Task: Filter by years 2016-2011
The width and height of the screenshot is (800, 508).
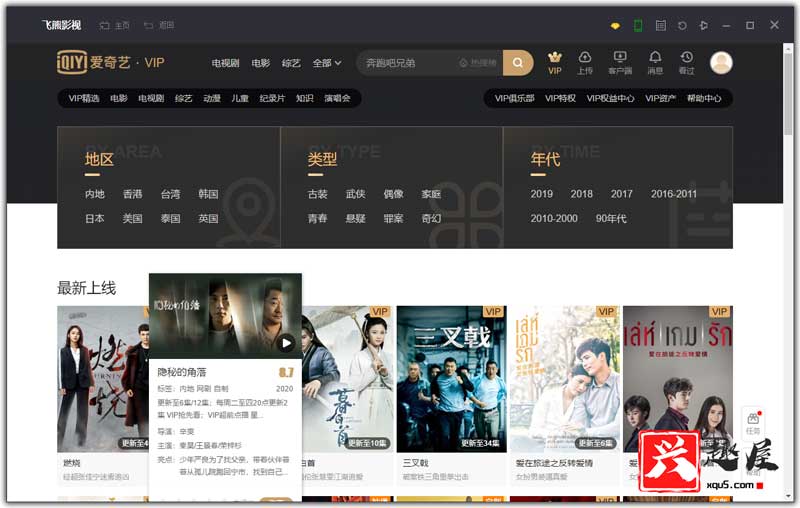Action: 673,194
